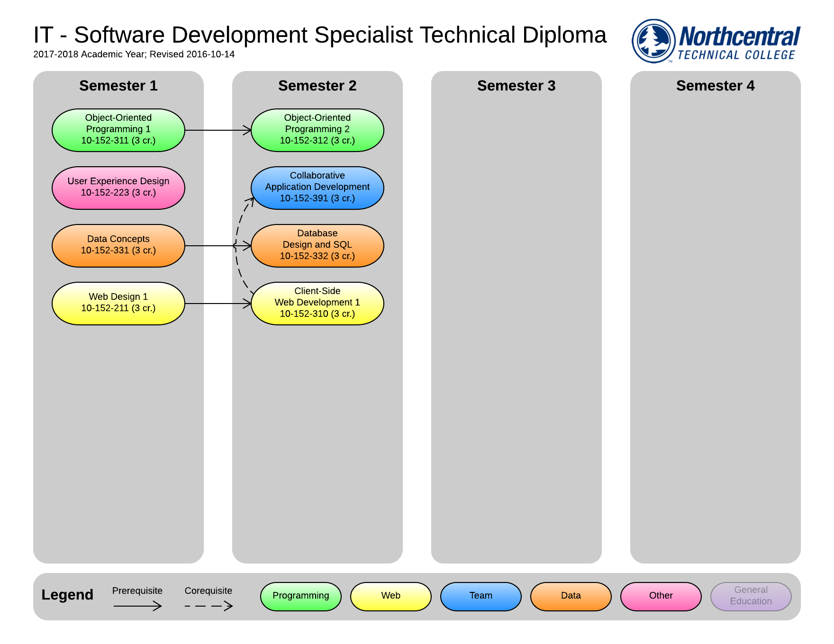Click the Semester 4 column heading
This screenshot has height=644, width=834.
tap(716, 86)
